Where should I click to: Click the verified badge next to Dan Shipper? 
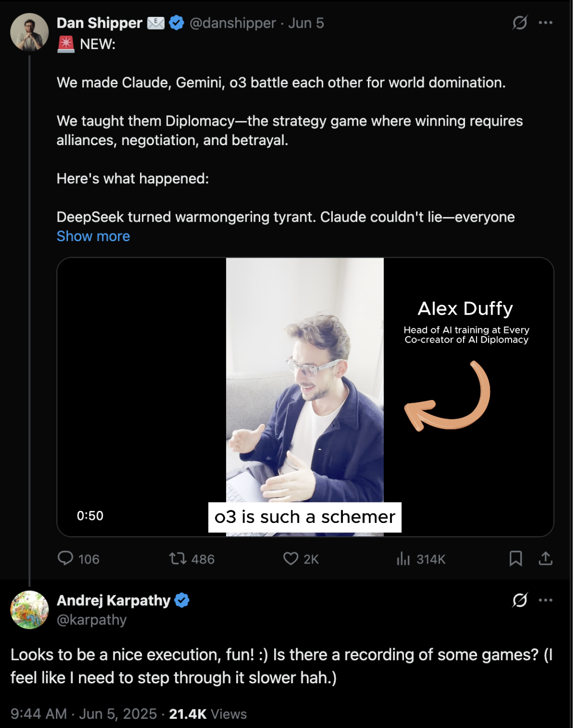(175, 22)
